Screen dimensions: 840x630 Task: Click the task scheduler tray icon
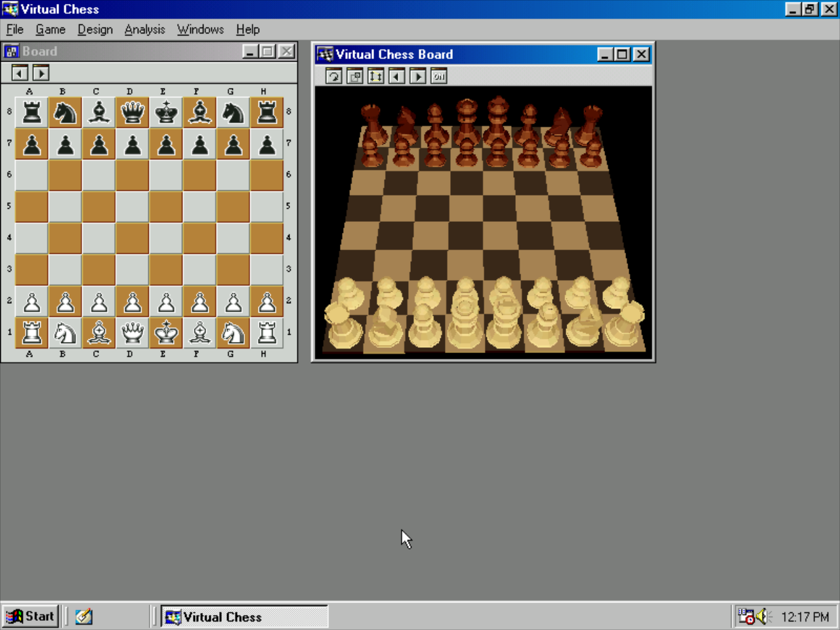(x=746, y=616)
